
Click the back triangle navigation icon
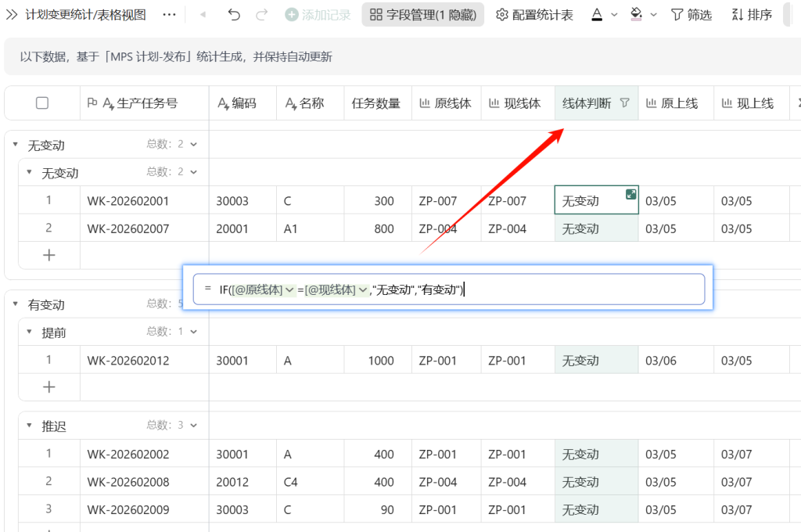coord(203,15)
